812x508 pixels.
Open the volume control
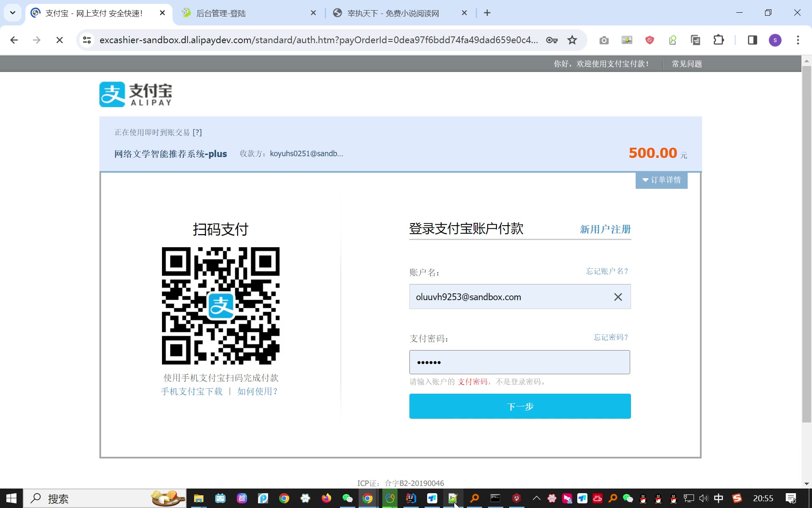point(703,498)
